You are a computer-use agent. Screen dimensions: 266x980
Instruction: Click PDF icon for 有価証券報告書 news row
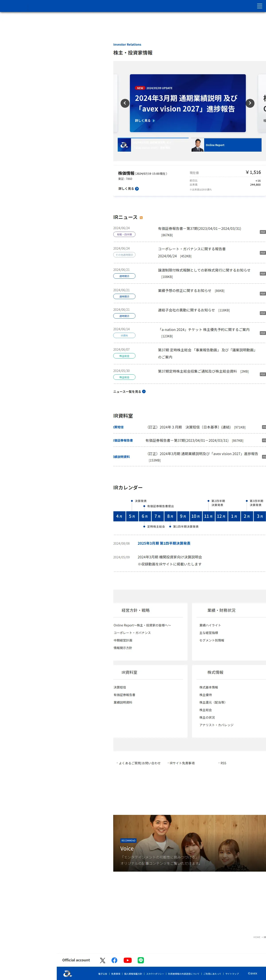[x=263, y=232]
